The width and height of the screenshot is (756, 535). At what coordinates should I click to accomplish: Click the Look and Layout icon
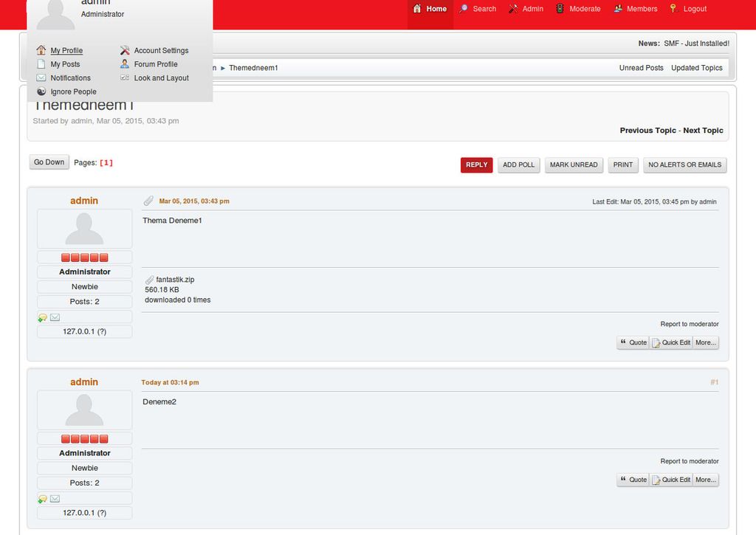tap(124, 77)
